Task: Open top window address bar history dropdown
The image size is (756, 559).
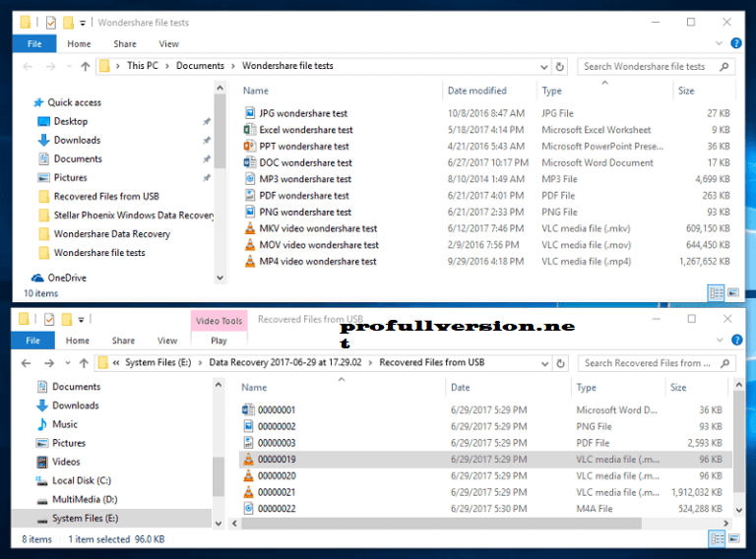Action: 543,67
